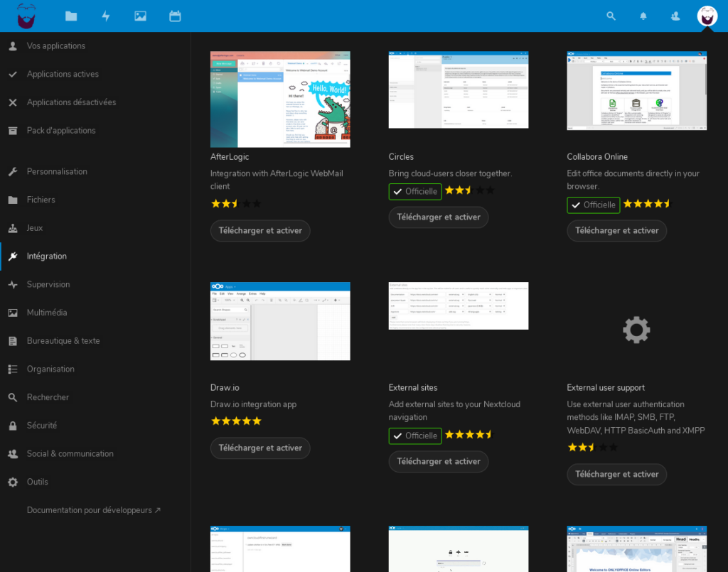Viewport: 728px width, 572px height.
Task: Click the folder icon beside Fichiers
Action: pyautogui.click(x=13, y=200)
